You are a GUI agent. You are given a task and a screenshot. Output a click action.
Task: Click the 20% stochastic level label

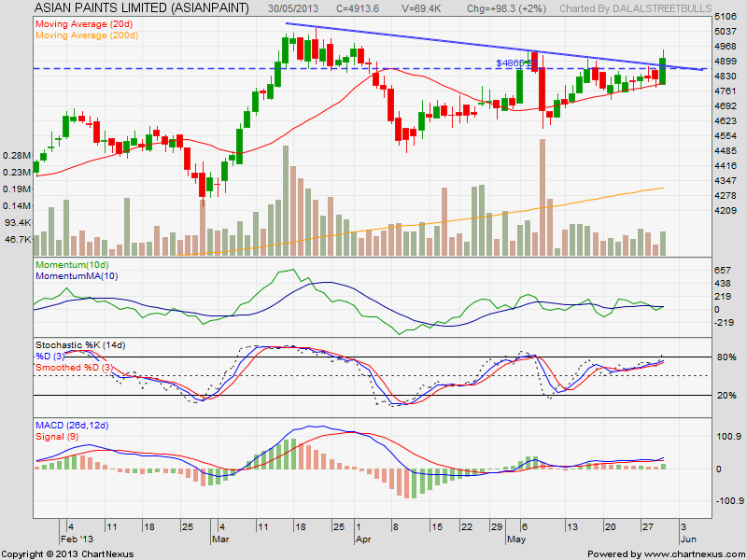[x=726, y=396]
